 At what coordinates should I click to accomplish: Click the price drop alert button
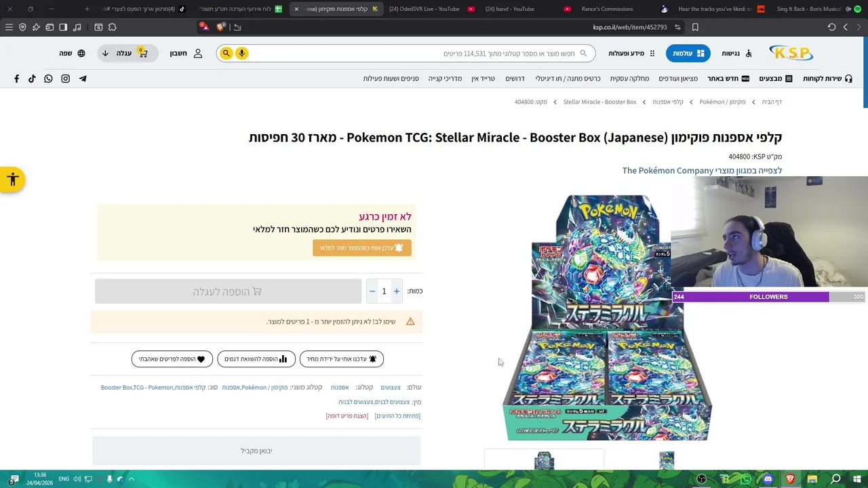pyautogui.click(x=342, y=359)
